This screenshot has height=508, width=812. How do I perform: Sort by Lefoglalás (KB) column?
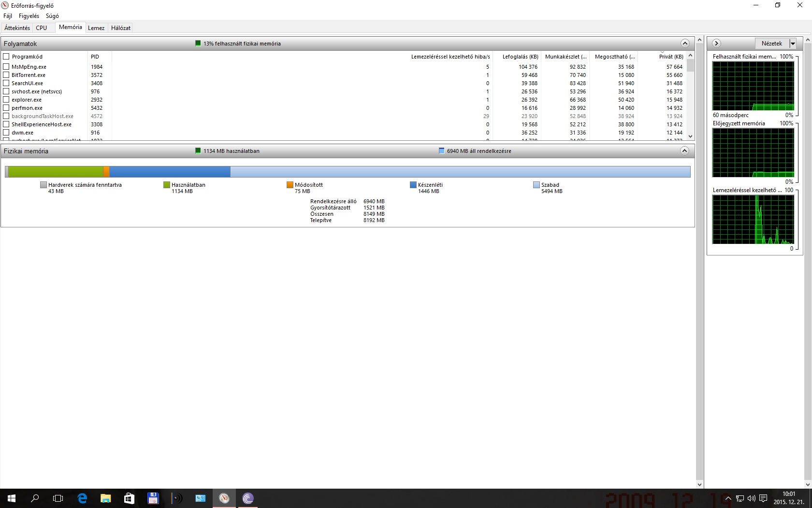click(517, 57)
